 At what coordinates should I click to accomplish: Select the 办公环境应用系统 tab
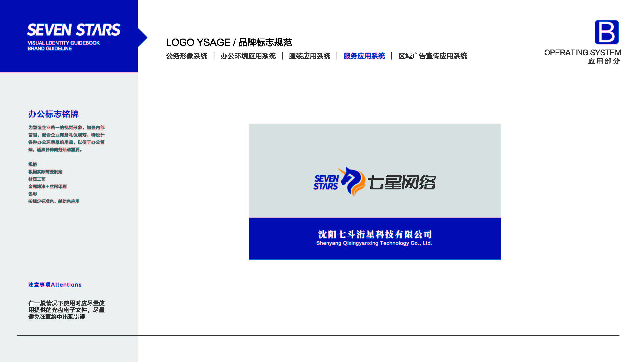point(248,56)
